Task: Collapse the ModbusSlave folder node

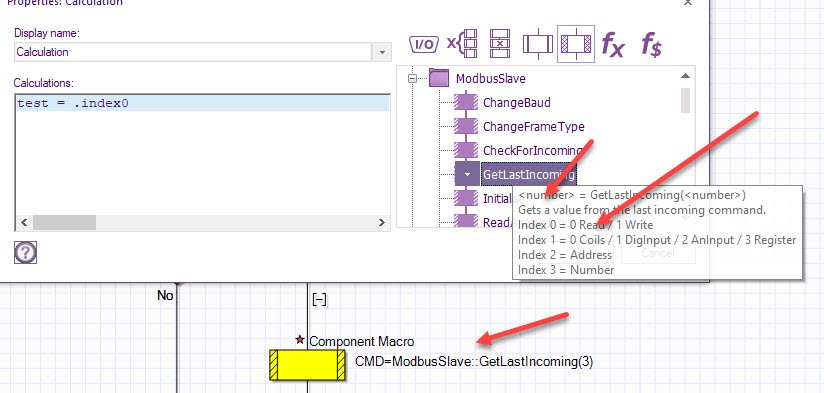Action: coord(413,79)
